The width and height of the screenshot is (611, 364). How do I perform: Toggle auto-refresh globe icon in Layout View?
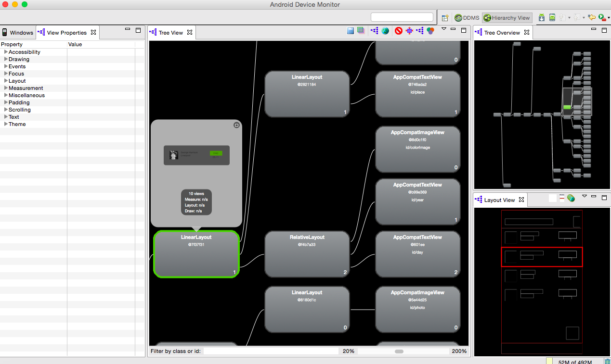point(571,198)
